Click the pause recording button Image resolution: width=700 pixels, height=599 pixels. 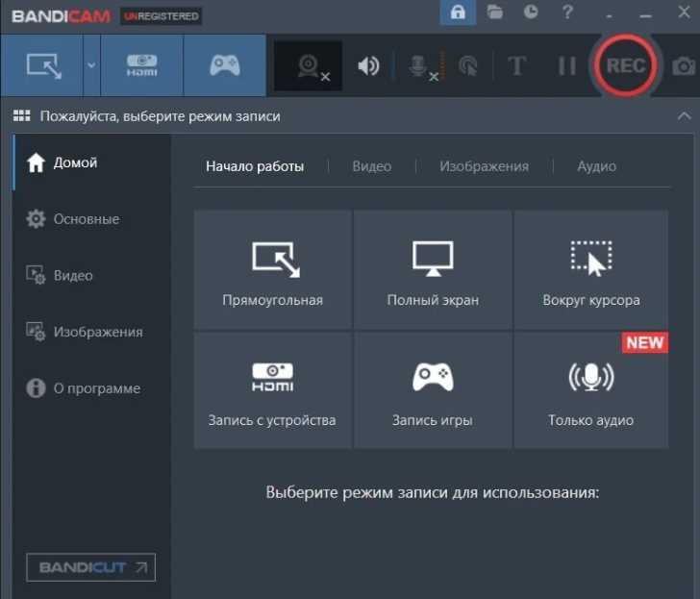click(x=567, y=66)
